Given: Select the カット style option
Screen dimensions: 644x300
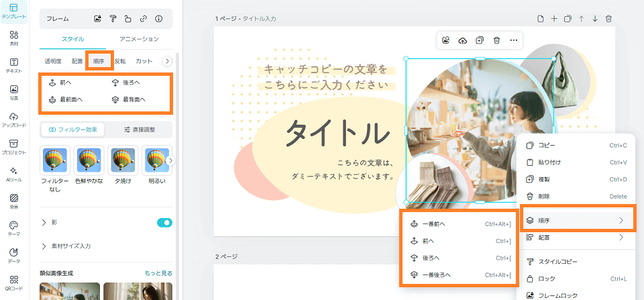Looking at the screenshot, I should [144, 61].
